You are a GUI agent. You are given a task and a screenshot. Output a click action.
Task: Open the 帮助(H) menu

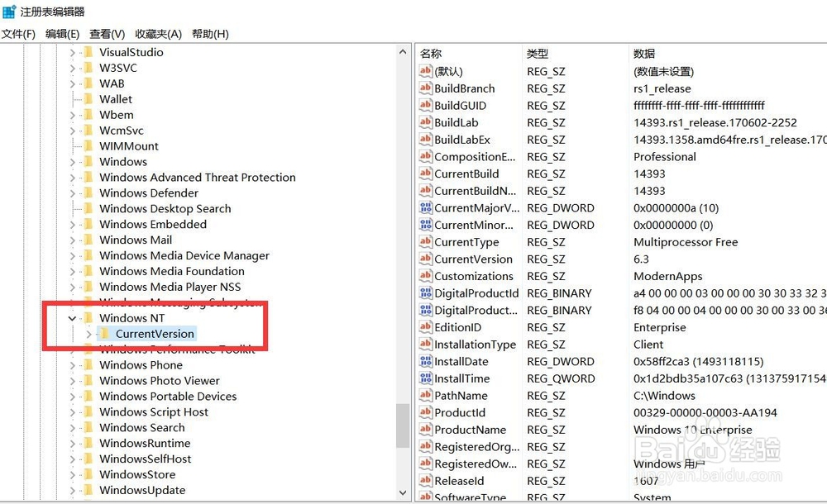click(210, 34)
